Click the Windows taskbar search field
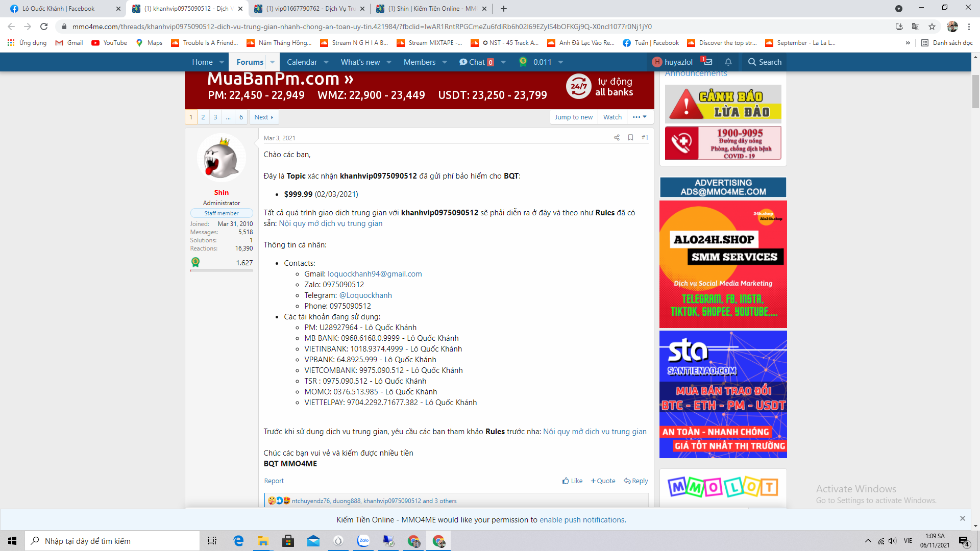Screen dimensions: 980x551 click(x=112, y=541)
